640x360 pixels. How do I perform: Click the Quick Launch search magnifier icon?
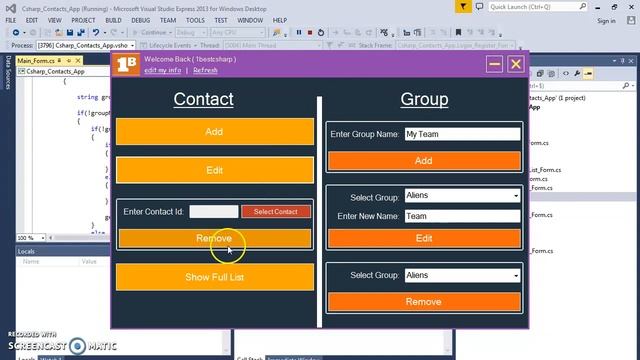pyautogui.click(x=582, y=6)
